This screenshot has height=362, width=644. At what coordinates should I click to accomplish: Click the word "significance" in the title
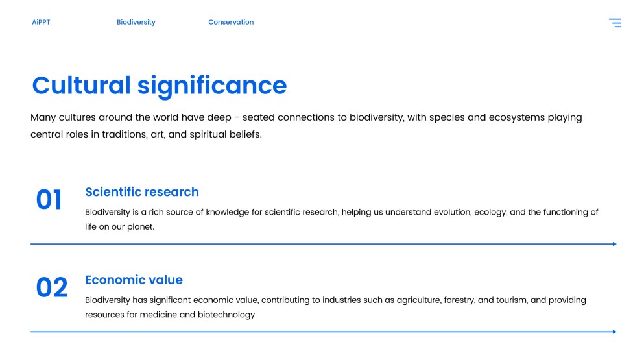click(212, 86)
